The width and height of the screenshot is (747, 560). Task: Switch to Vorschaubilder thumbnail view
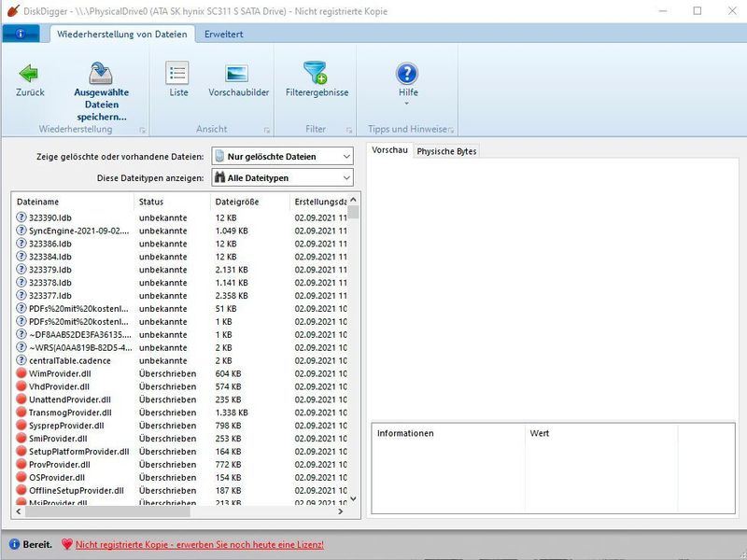(237, 73)
